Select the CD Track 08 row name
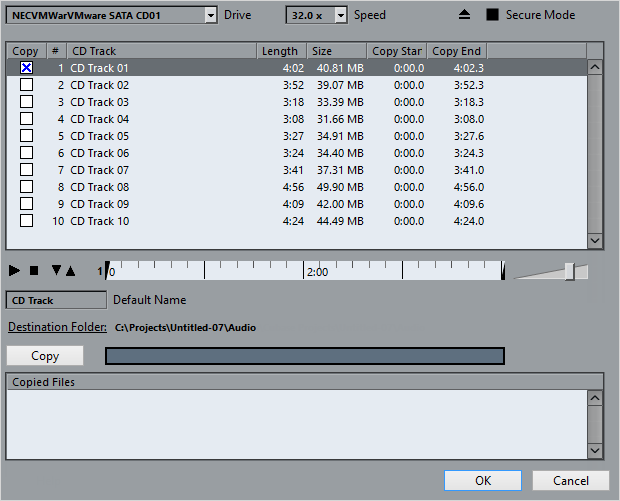The height and width of the screenshot is (501, 620). click(100, 187)
